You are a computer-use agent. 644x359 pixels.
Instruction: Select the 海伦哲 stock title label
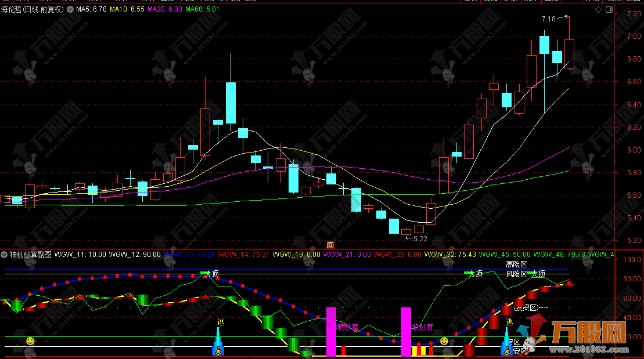33,9
